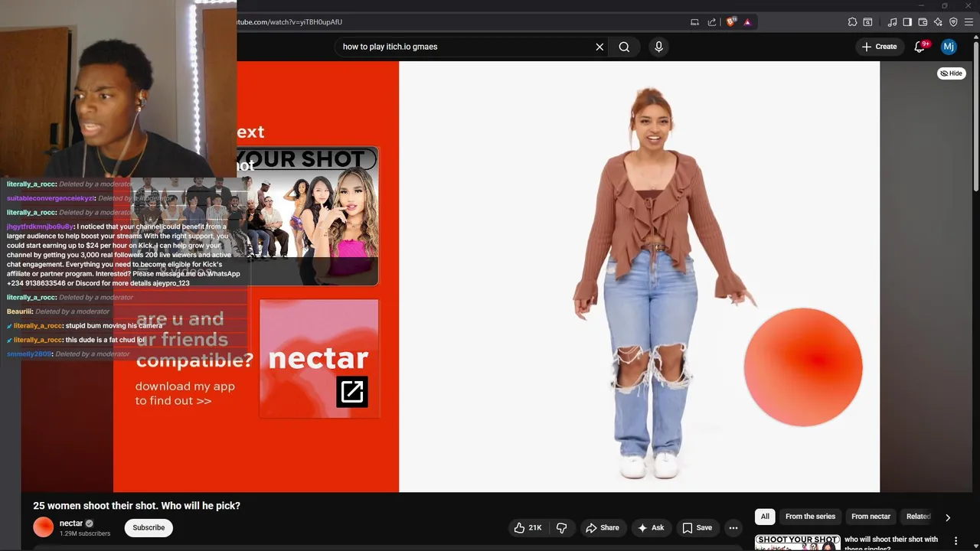980x551 pixels.
Task: Like the video with thumbs up 21K
Action: click(528, 527)
